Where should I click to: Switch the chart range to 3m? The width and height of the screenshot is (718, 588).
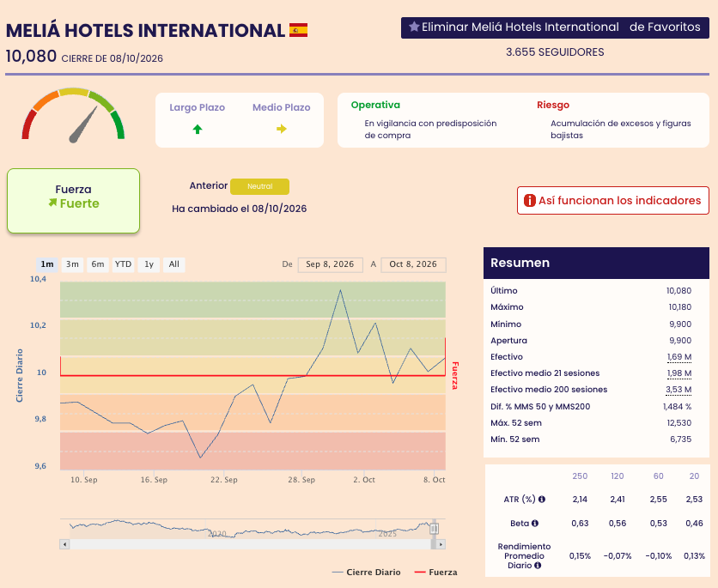click(x=72, y=264)
